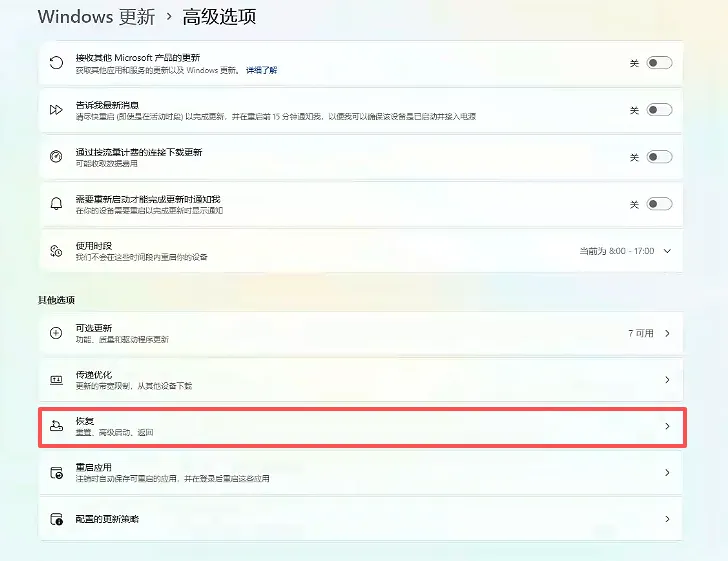Click the 恢复 recovery icon
The image size is (728, 561).
(56, 426)
